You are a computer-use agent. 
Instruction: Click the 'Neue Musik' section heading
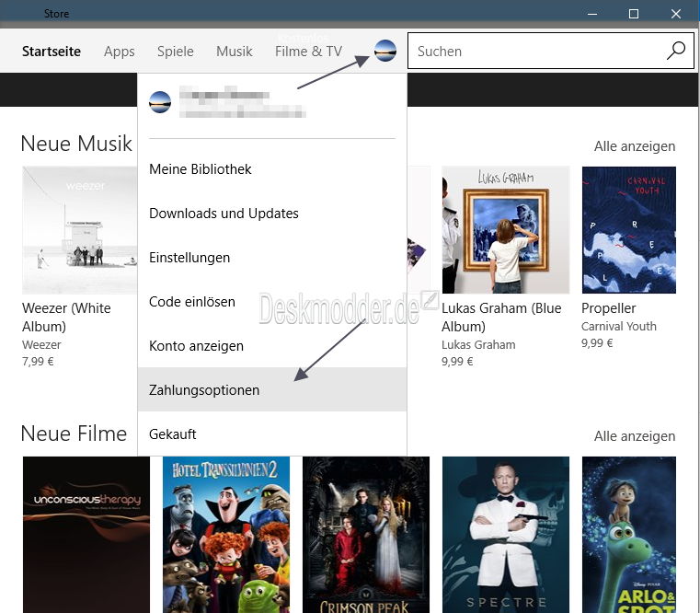click(x=76, y=144)
